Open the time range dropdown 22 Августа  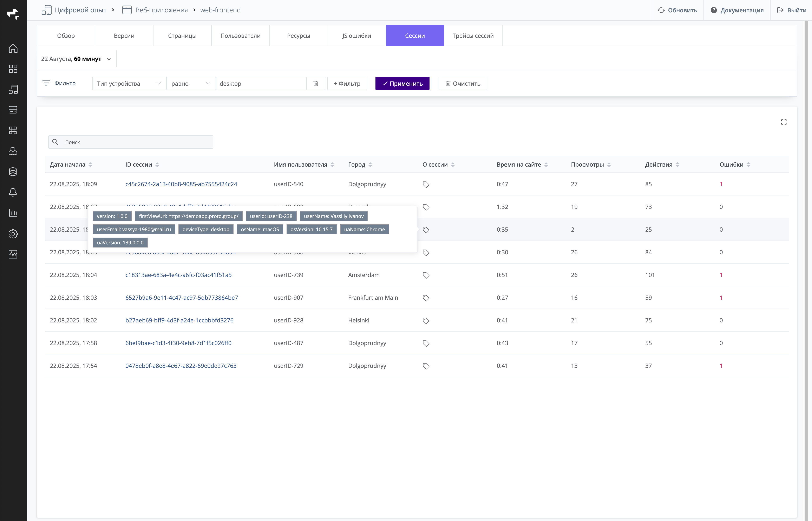76,59
